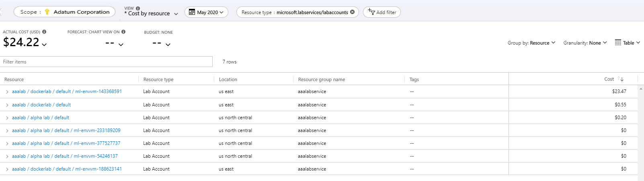
Task: Expand the $24.22 actual cost chevron
Action: pyautogui.click(x=44, y=45)
